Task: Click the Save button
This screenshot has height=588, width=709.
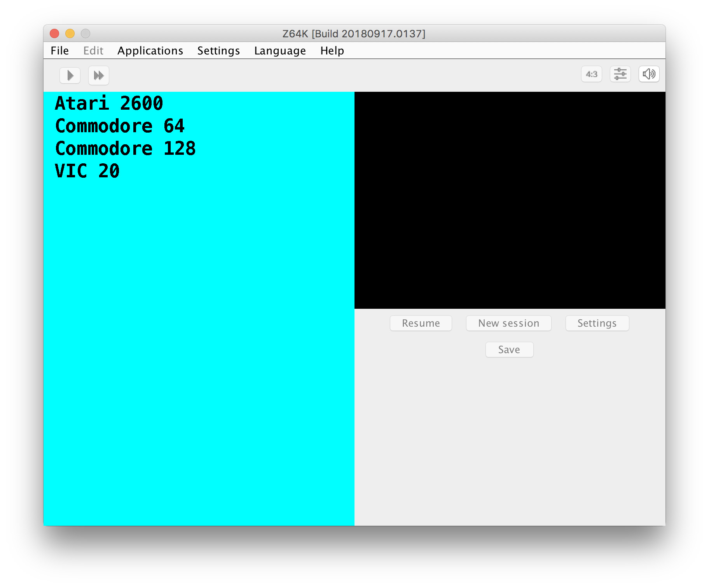Action: (x=509, y=350)
